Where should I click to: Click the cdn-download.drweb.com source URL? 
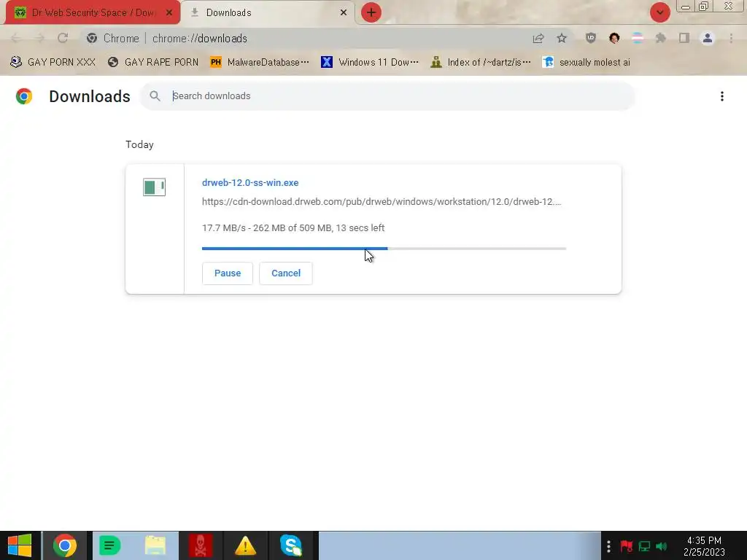382,202
